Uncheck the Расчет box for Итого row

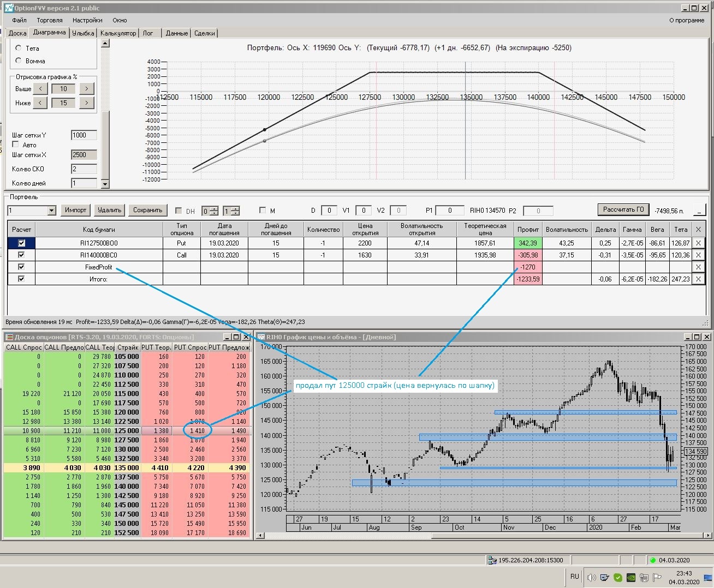pos(21,279)
